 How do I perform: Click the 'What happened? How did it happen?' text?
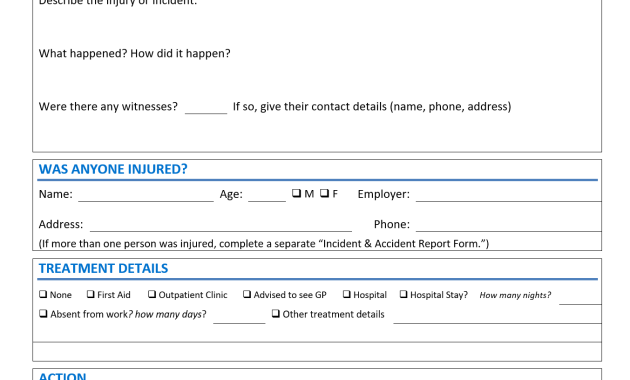pos(135,53)
